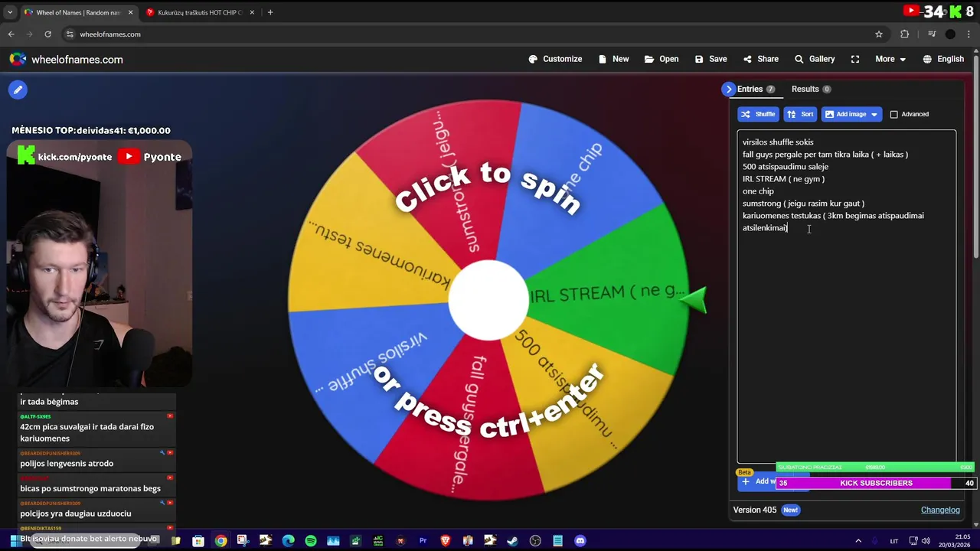Screen dimensions: 980x551
Task: Reload the current page
Action: click(47, 34)
